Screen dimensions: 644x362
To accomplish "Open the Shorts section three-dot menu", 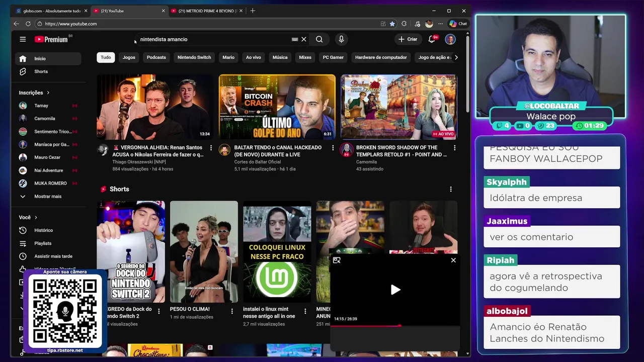I will pyautogui.click(x=451, y=189).
